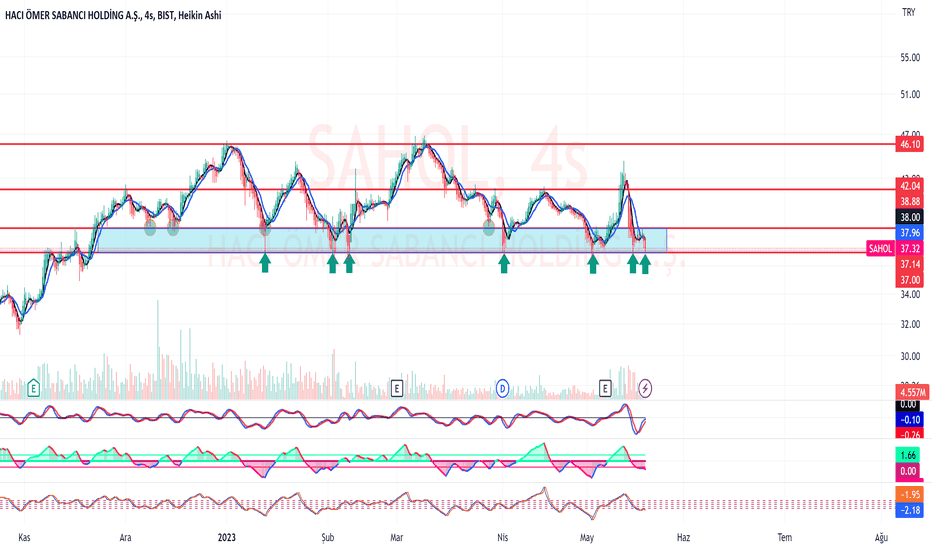Click the blue -0.10 indicator value

(909, 420)
